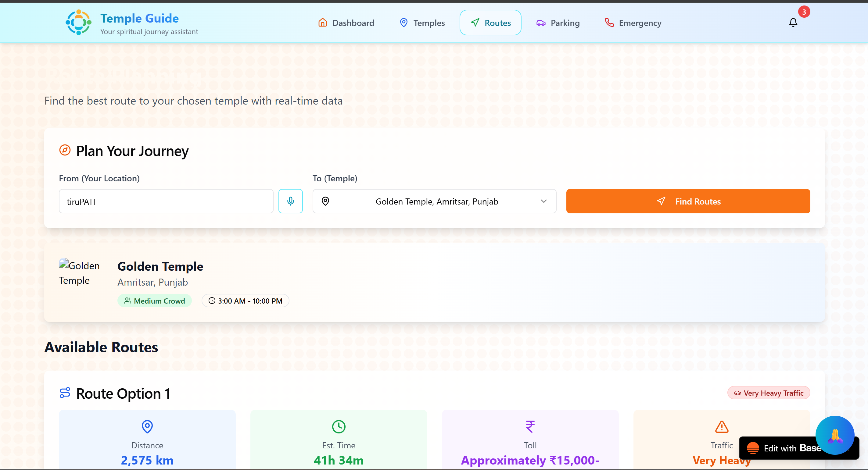Click the Route Option 1 route icon
Screen dimensions: 868x470
tap(65, 393)
